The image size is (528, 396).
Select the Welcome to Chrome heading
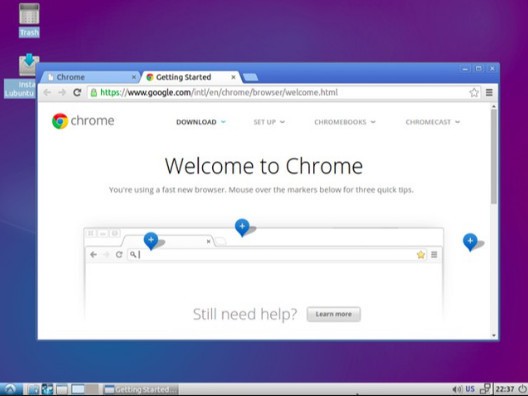[264, 166]
